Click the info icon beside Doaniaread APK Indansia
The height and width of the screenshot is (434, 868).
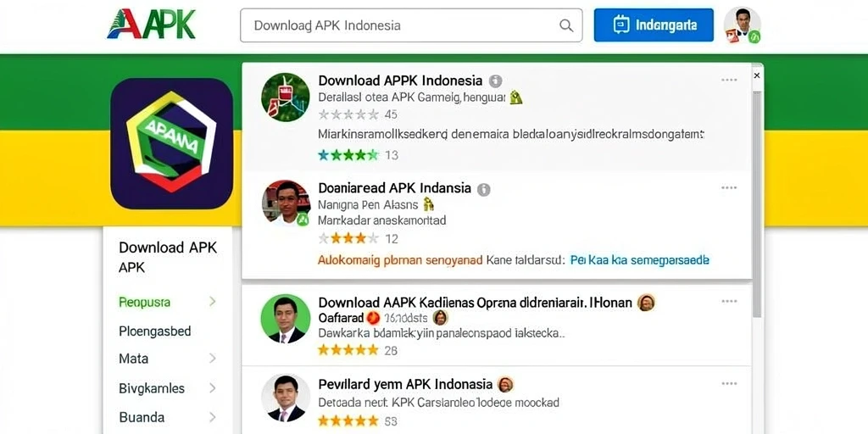483,189
